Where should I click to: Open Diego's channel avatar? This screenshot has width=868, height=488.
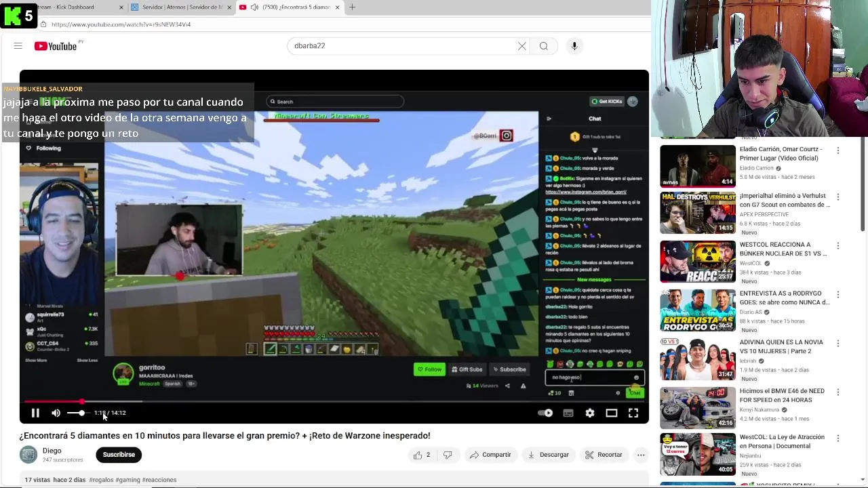point(28,455)
